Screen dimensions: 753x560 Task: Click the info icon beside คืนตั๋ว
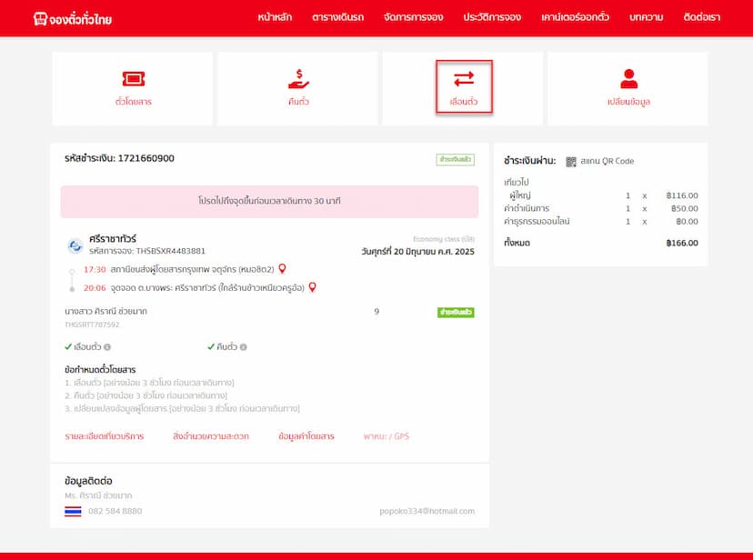tap(243, 347)
